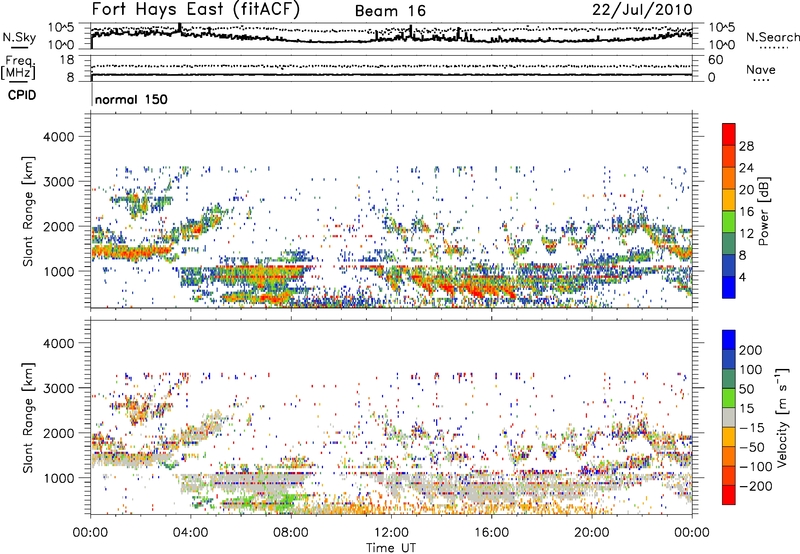The image size is (800, 554).
Task: Click the 'N.Search' legend label
Action: (x=772, y=37)
